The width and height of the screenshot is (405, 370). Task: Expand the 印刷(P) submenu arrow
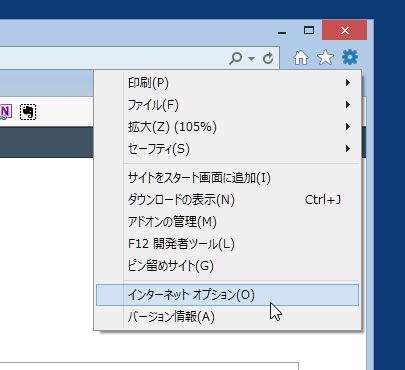(348, 83)
